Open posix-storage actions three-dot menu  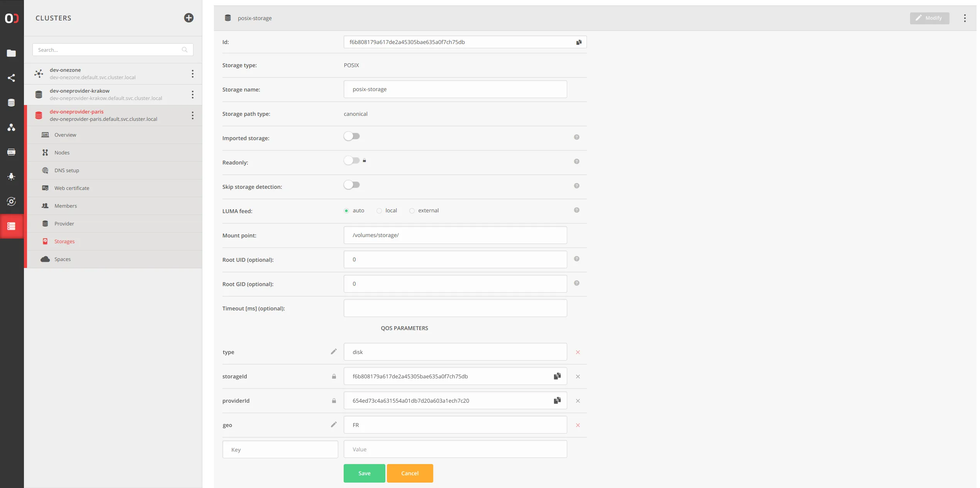964,18
